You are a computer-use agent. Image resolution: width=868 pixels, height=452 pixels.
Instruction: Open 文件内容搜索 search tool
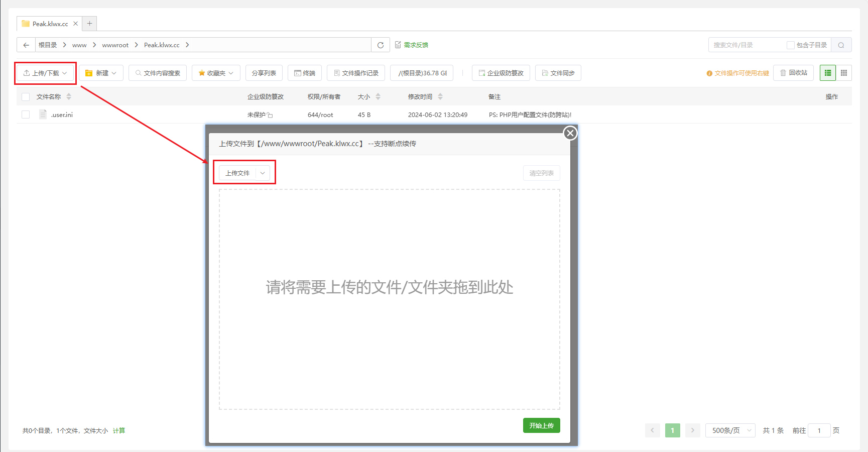tap(158, 73)
